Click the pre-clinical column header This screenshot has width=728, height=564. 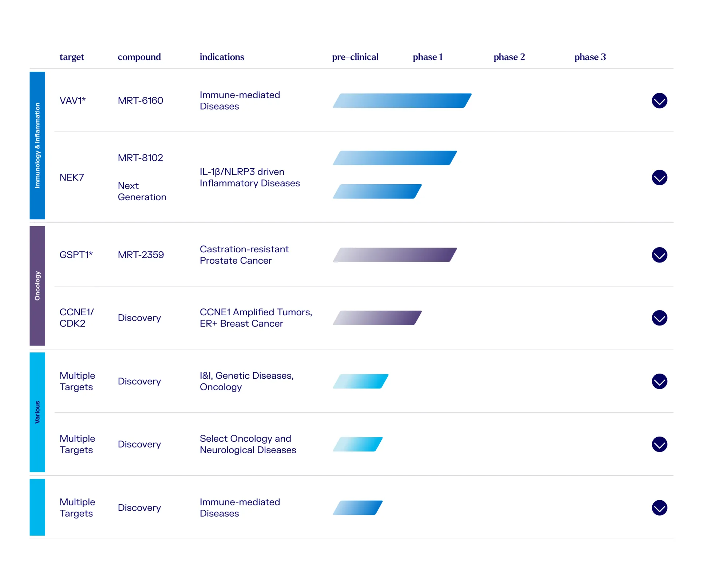click(355, 57)
